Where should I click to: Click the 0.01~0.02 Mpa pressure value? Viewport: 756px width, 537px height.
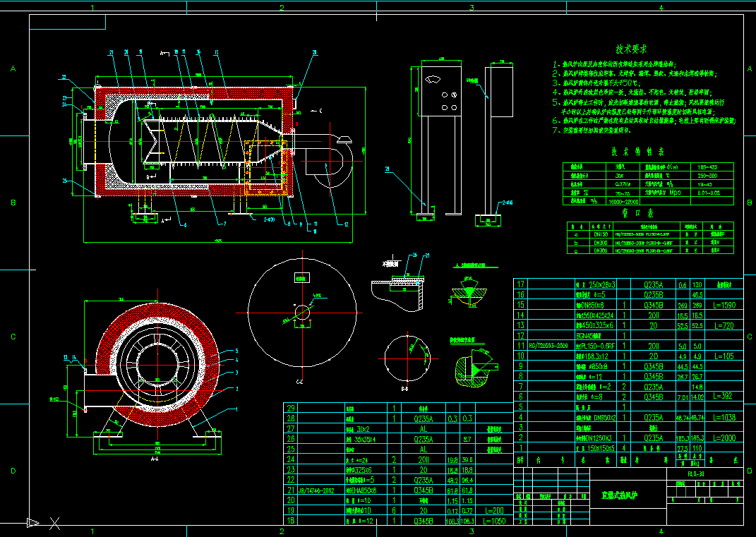708,193
